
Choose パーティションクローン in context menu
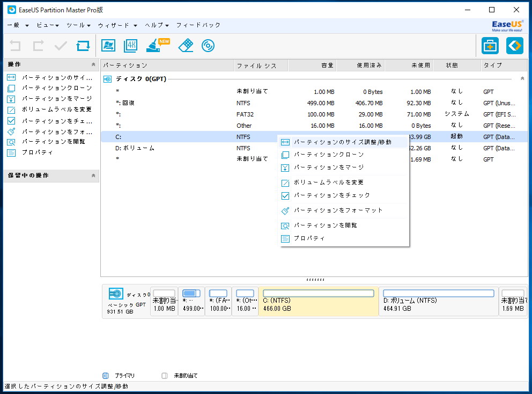pyautogui.click(x=343, y=155)
